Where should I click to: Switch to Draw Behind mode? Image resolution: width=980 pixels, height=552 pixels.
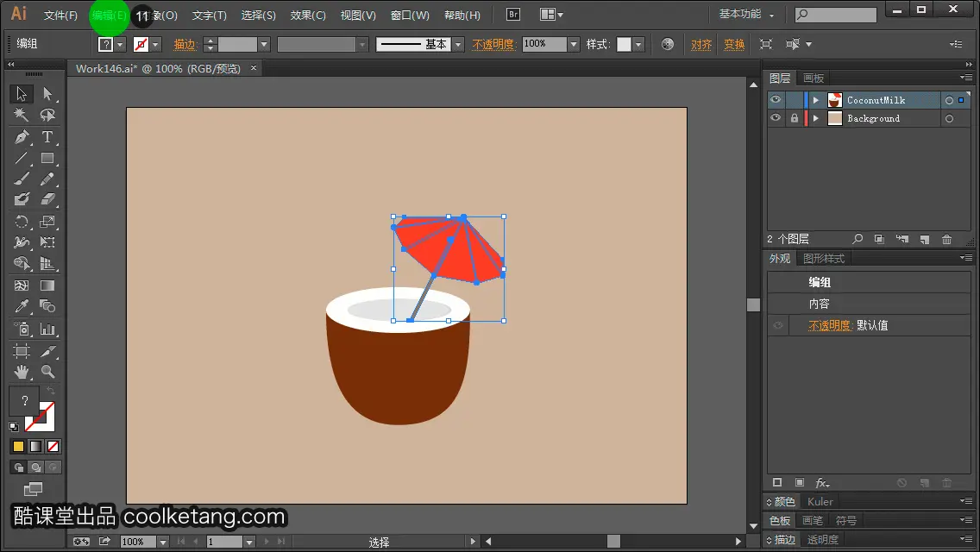pos(36,467)
